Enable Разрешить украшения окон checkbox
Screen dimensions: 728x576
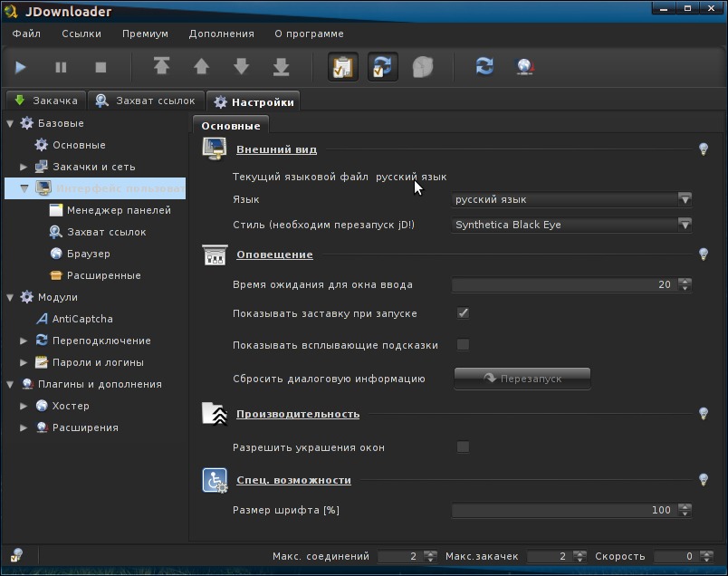[463, 447]
